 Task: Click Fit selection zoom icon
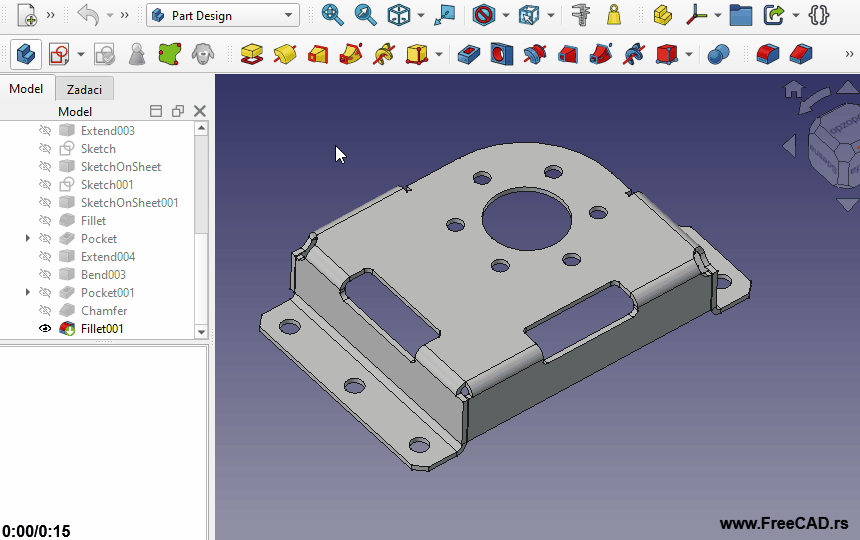click(x=365, y=15)
